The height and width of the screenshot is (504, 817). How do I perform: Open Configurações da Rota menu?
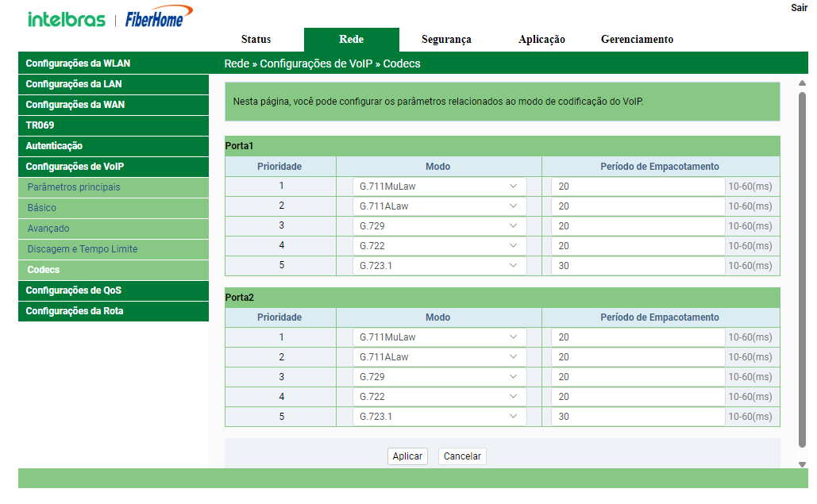click(114, 311)
